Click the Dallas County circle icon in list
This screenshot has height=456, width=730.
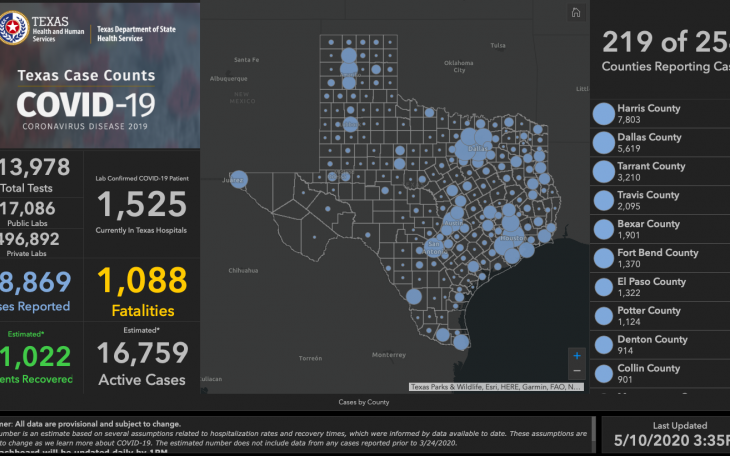pos(604,142)
